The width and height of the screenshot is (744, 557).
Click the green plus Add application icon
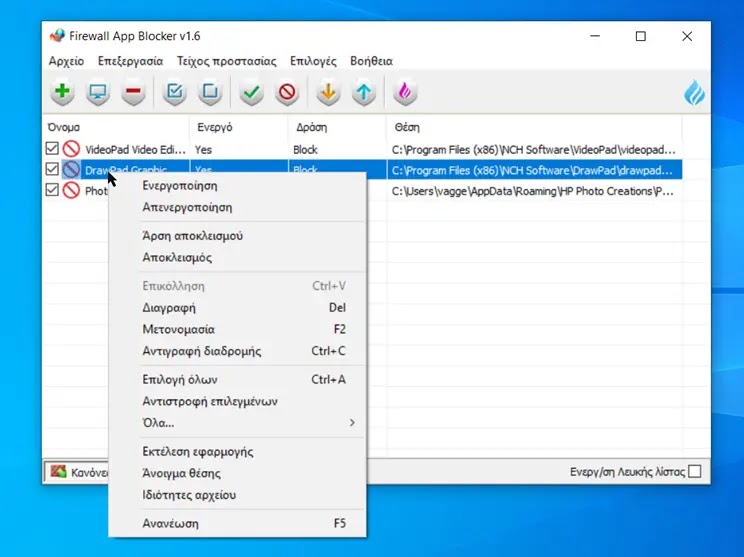62,92
